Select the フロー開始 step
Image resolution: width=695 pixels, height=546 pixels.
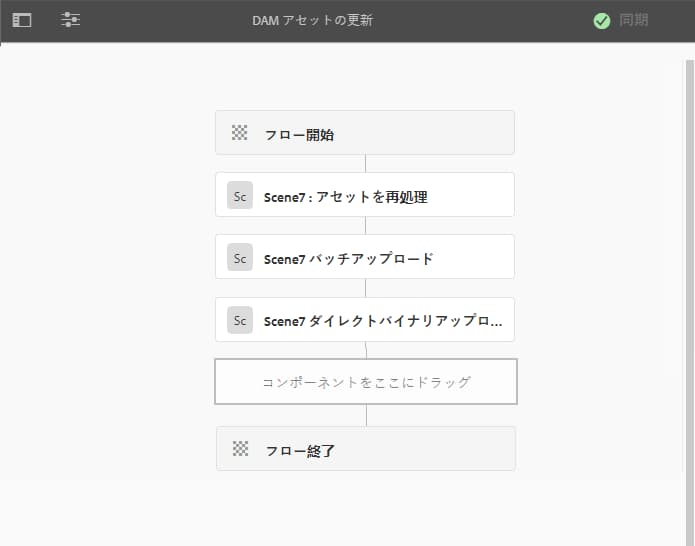365,133
